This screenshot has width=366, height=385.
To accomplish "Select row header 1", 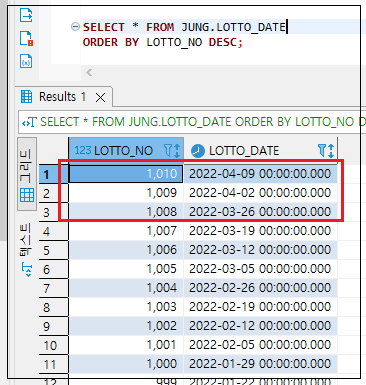I will [53, 174].
